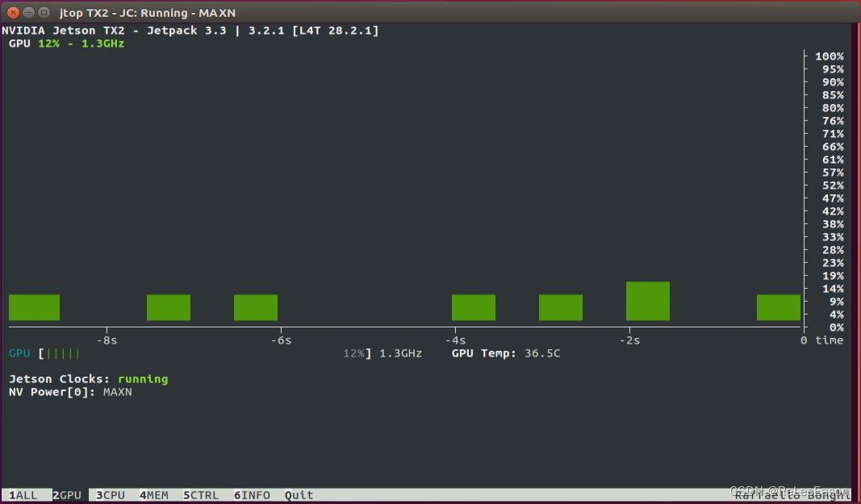Click Quit in the bottom bar
This screenshot has height=504, width=861.
(299, 495)
